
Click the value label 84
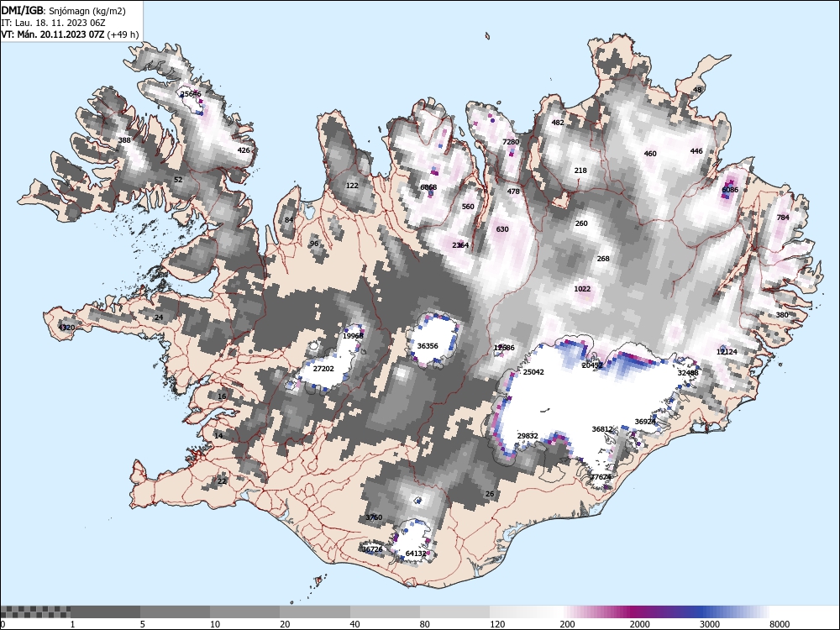(289, 219)
